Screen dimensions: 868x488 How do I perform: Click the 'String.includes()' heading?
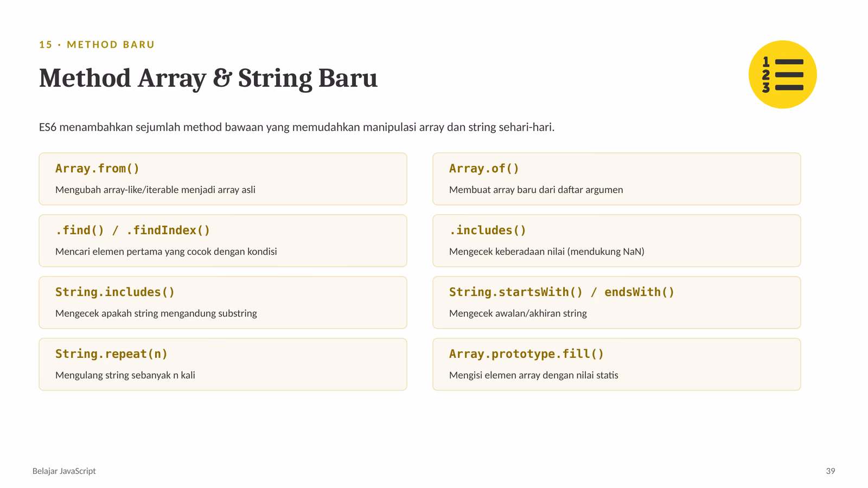[x=115, y=292]
